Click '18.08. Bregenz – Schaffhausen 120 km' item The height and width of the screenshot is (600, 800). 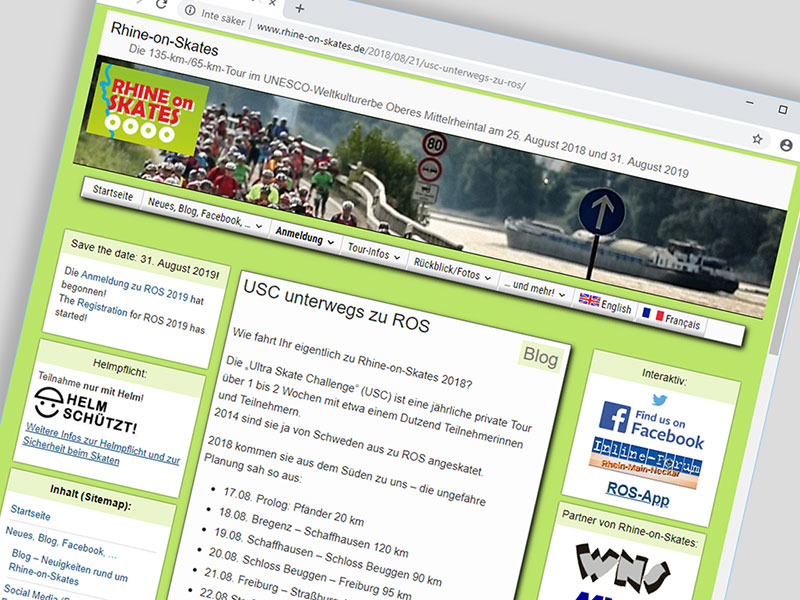[x=313, y=532]
